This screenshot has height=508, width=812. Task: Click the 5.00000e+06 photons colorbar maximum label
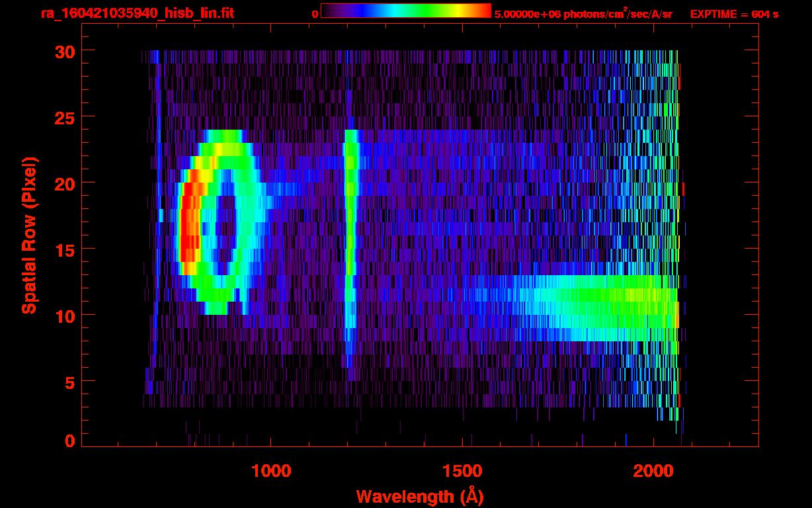click(583, 14)
